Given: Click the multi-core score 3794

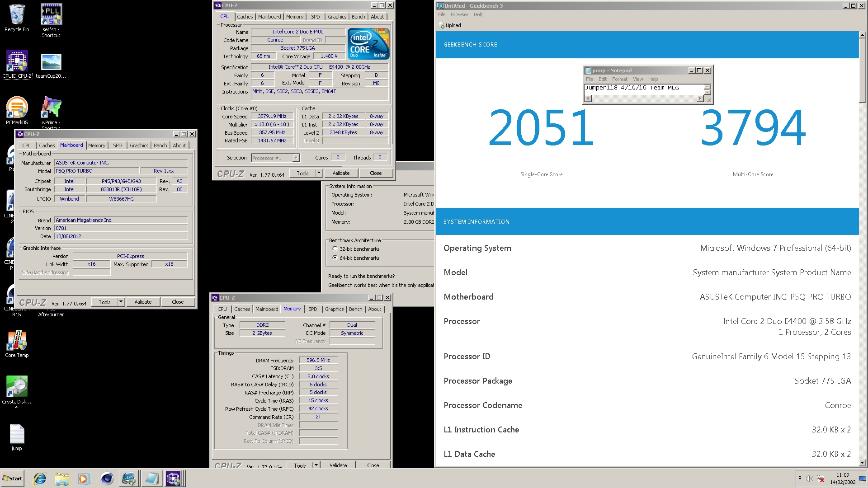Looking at the screenshot, I should click(753, 128).
